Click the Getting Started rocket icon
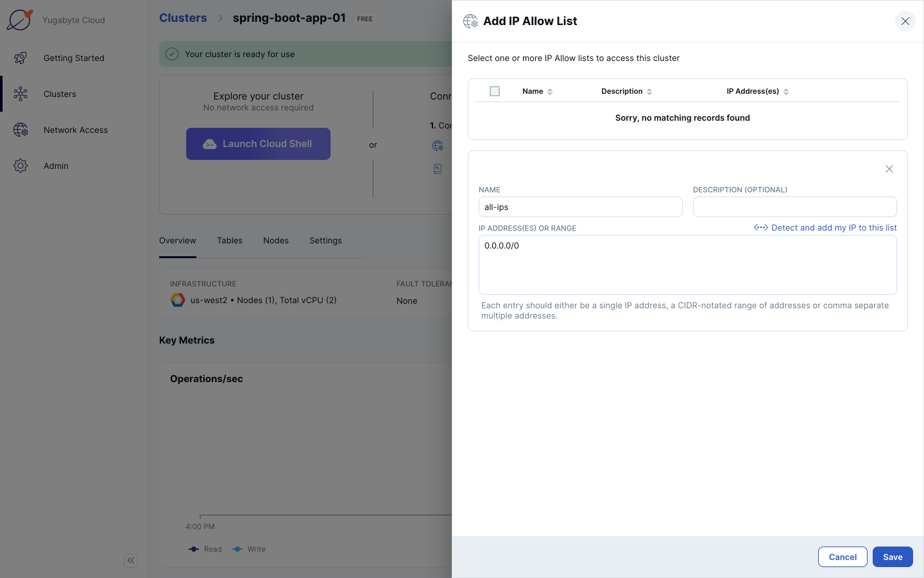Viewport: 924px width, 578px height. [x=21, y=58]
